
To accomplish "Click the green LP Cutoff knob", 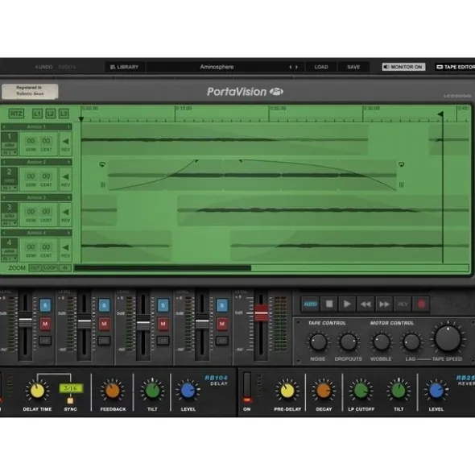I will pos(361,391).
